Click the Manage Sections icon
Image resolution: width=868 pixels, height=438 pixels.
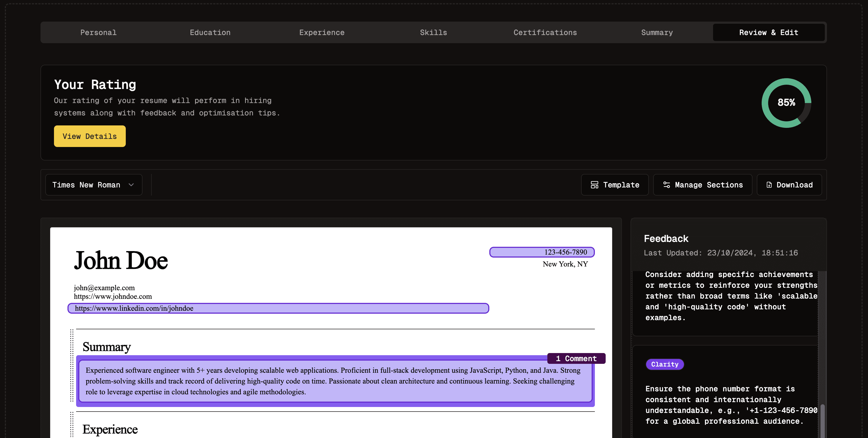(666, 184)
